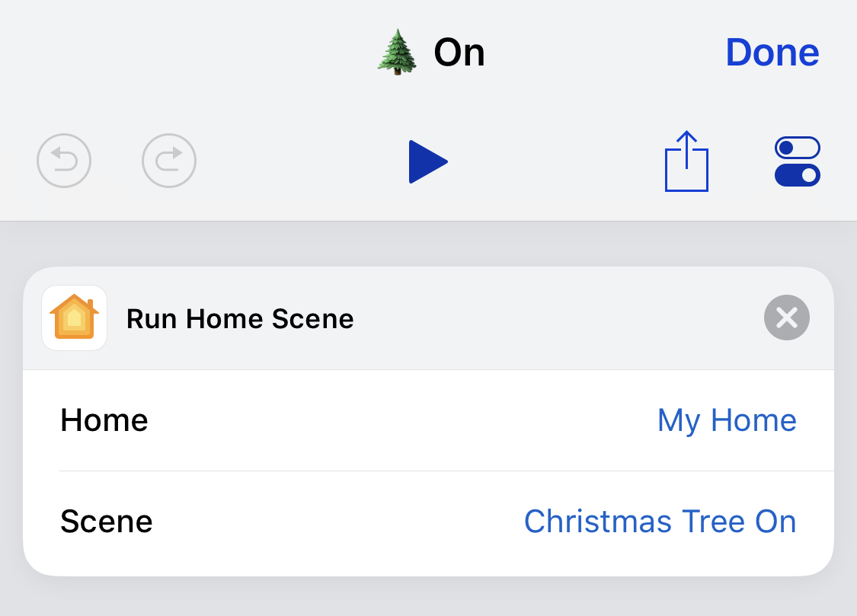This screenshot has width=857, height=616.
Task: Tap the shortcut name "On"
Action: (x=459, y=53)
